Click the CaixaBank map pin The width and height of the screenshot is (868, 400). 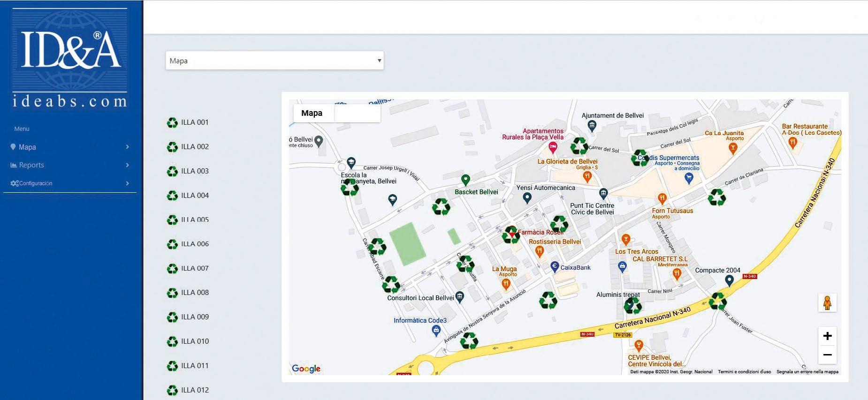555,267
